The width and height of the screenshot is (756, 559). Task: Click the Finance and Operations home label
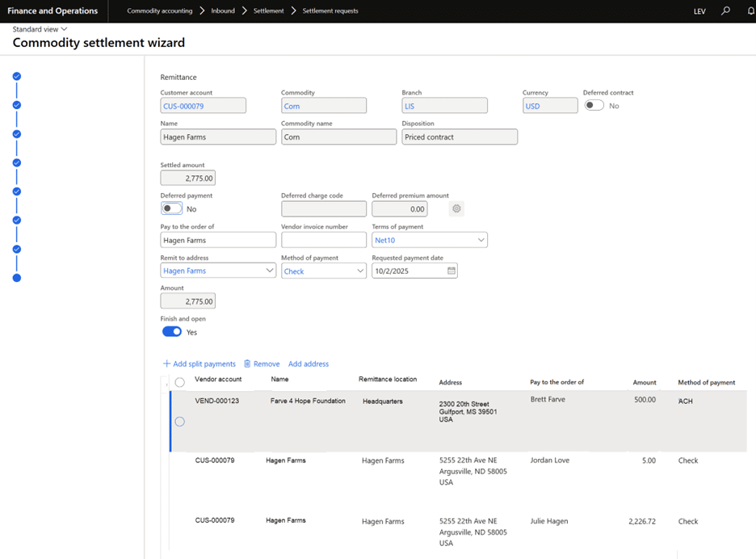(53, 11)
